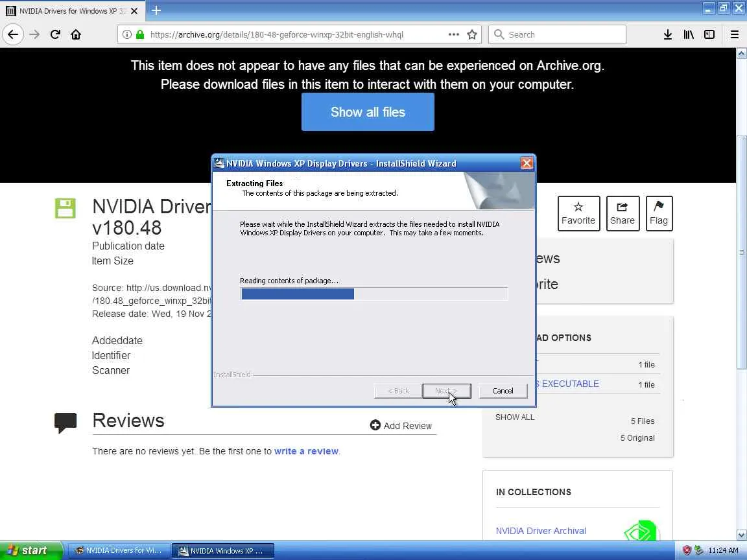Screen dimensions: 747x560
Task: Click the green secure-connection padlock icon
Action: (x=140, y=34)
